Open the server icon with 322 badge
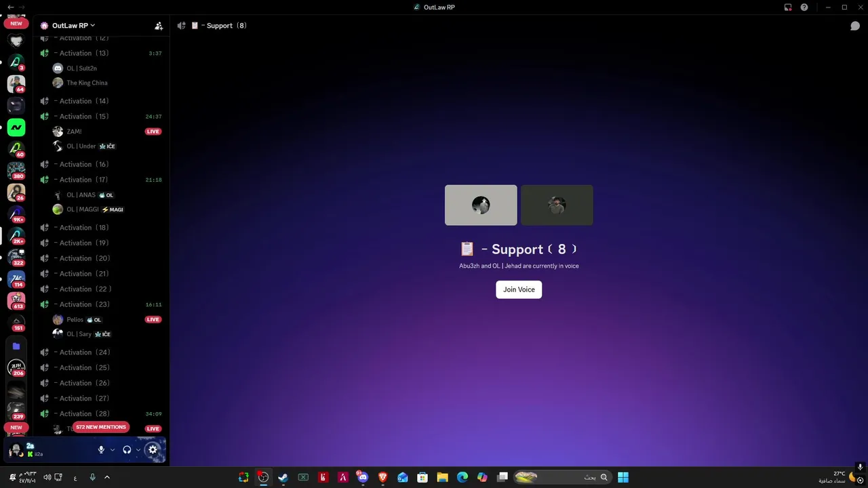868x488 pixels. coord(16,257)
